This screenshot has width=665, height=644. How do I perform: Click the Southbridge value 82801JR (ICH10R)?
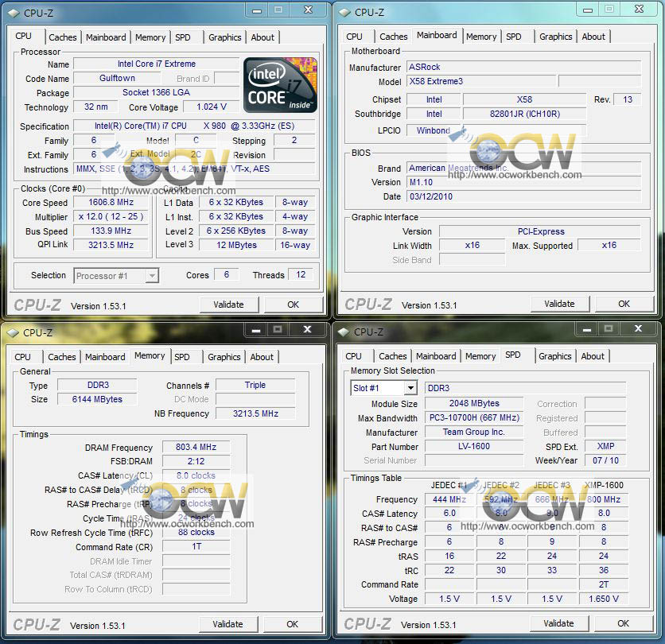[x=525, y=114]
